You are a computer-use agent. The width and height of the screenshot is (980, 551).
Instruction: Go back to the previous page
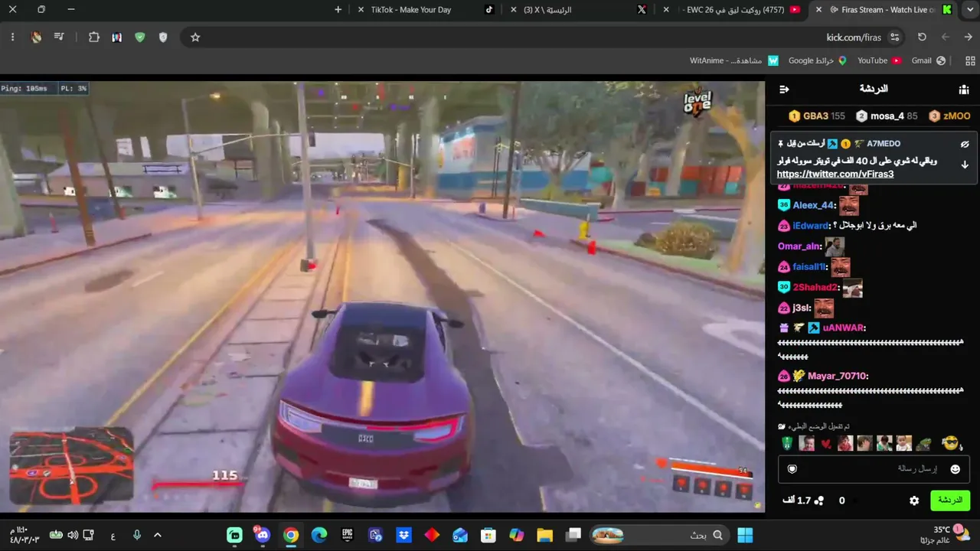coord(969,37)
